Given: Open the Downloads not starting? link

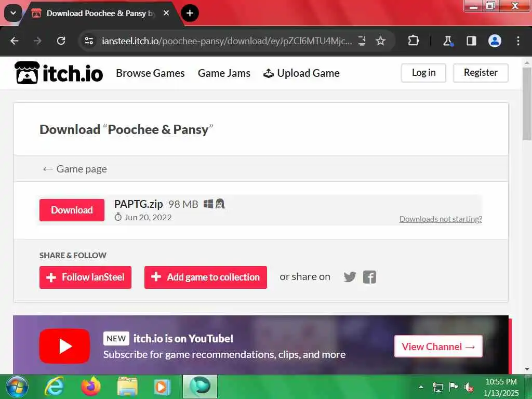Looking at the screenshot, I should [x=441, y=219].
